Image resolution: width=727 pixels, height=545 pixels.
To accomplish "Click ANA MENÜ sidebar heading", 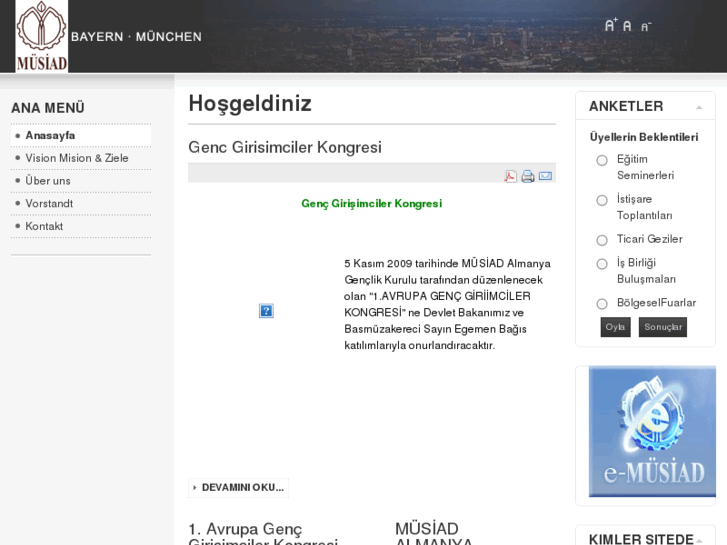I will coord(48,108).
